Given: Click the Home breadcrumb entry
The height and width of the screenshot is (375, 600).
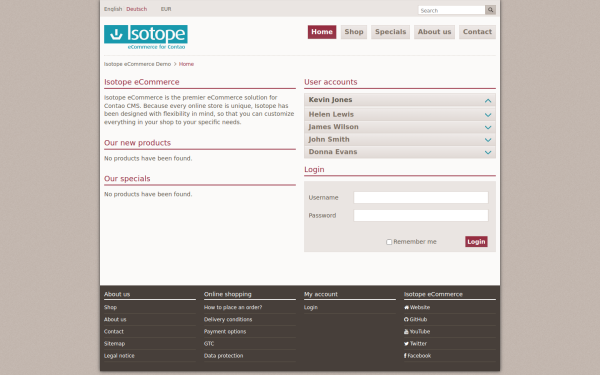Looking at the screenshot, I should pyautogui.click(x=186, y=64).
